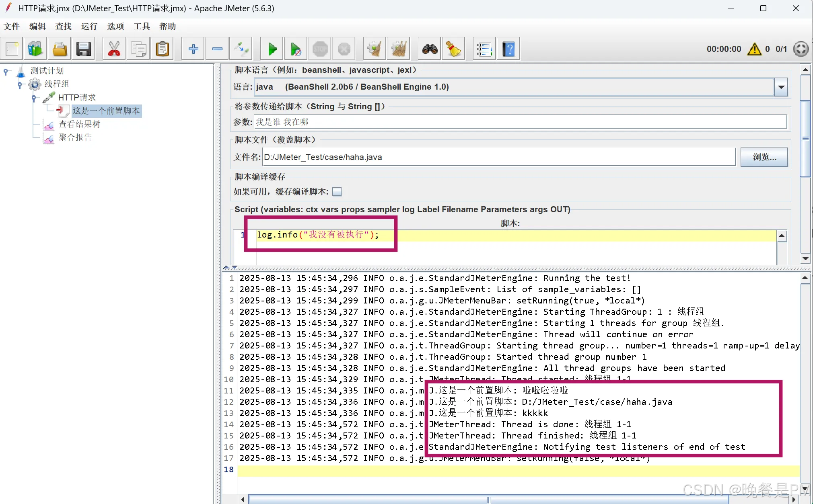Click the Stop test icon
Screen dimensions: 813x504
coord(320,49)
